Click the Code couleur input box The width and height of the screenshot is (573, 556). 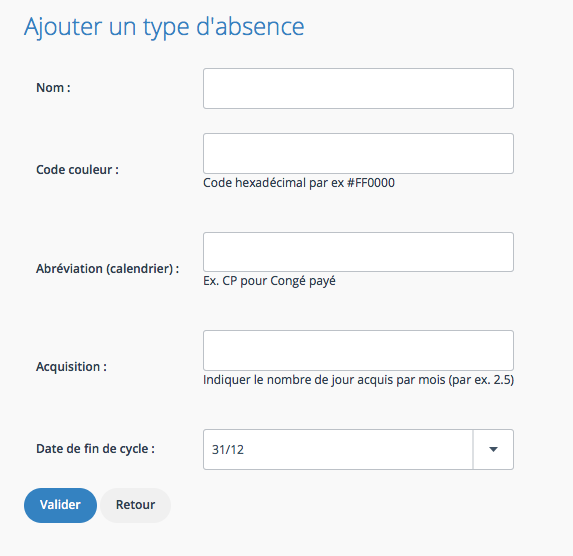(x=358, y=154)
